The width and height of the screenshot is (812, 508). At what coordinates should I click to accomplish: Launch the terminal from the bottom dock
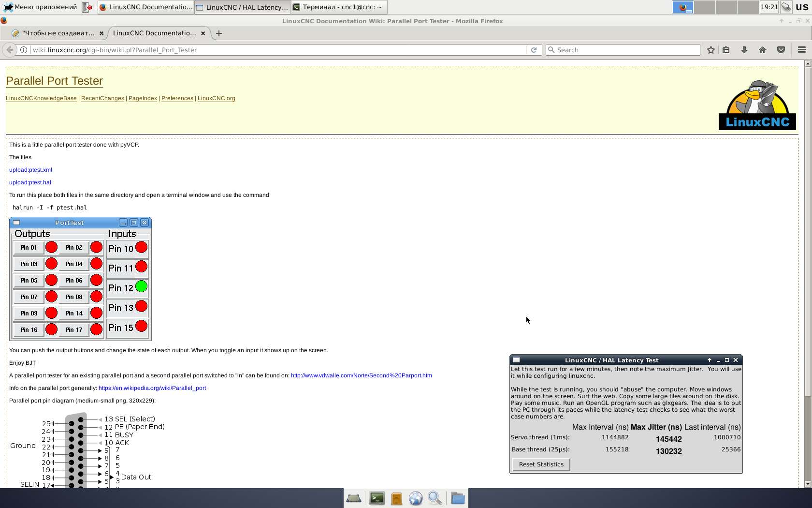point(377,498)
